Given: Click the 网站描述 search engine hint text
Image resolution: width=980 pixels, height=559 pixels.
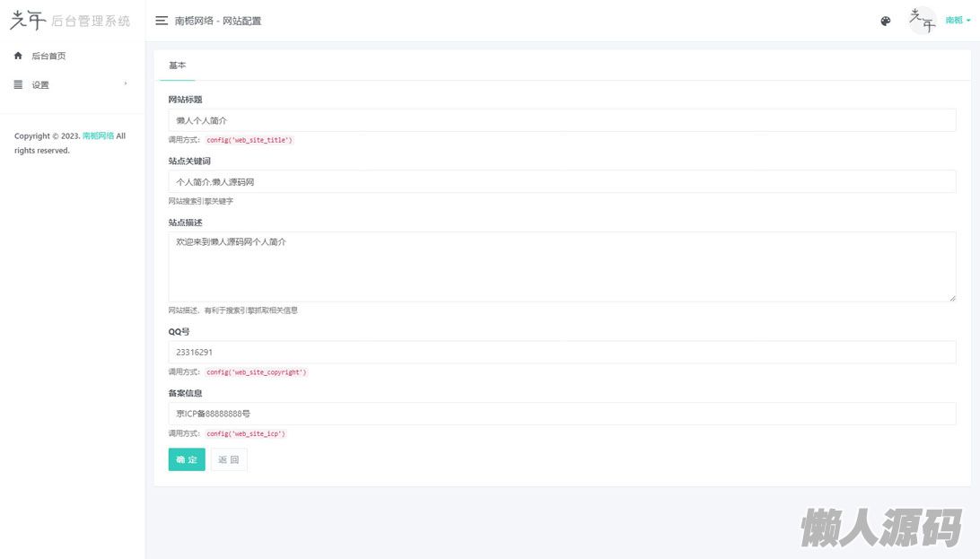Looking at the screenshot, I should coord(232,310).
